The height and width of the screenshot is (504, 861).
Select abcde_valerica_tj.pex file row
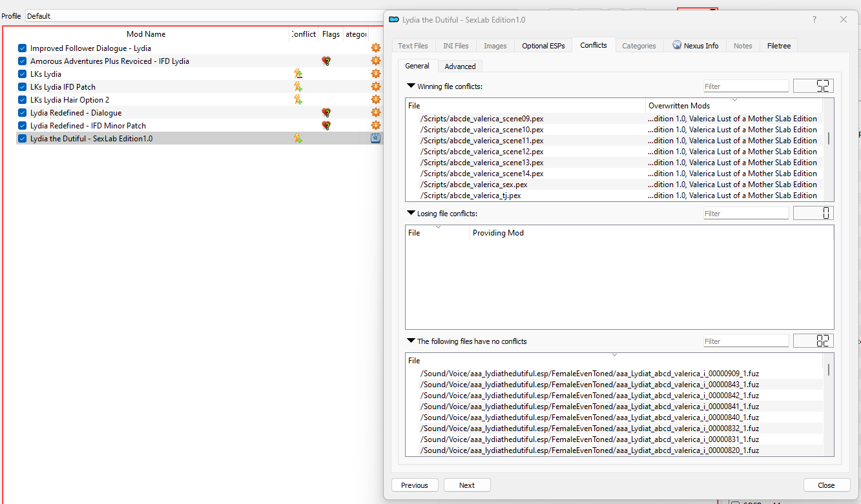(x=614, y=196)
